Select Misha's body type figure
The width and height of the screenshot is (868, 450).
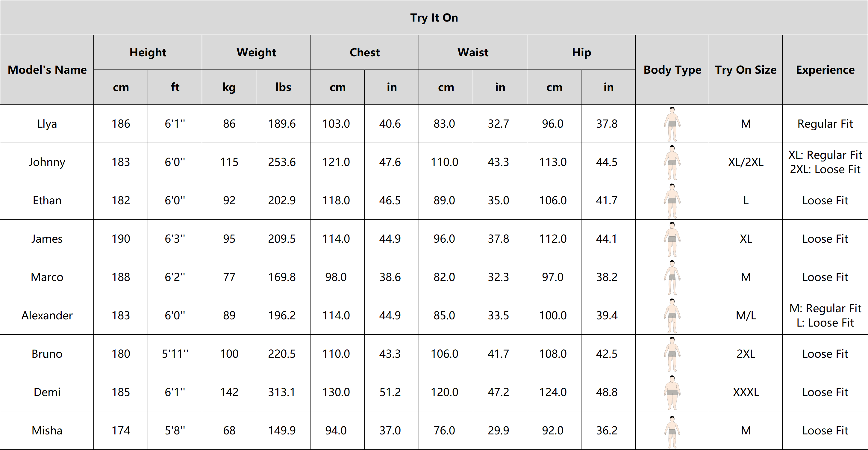(672, 432)
